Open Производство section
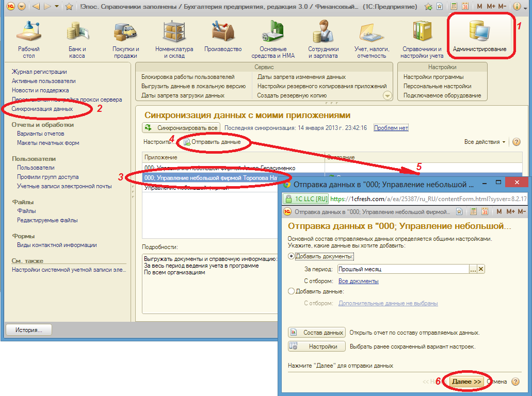The height and width of the screenshot is (396, 532). click(223, 37)
